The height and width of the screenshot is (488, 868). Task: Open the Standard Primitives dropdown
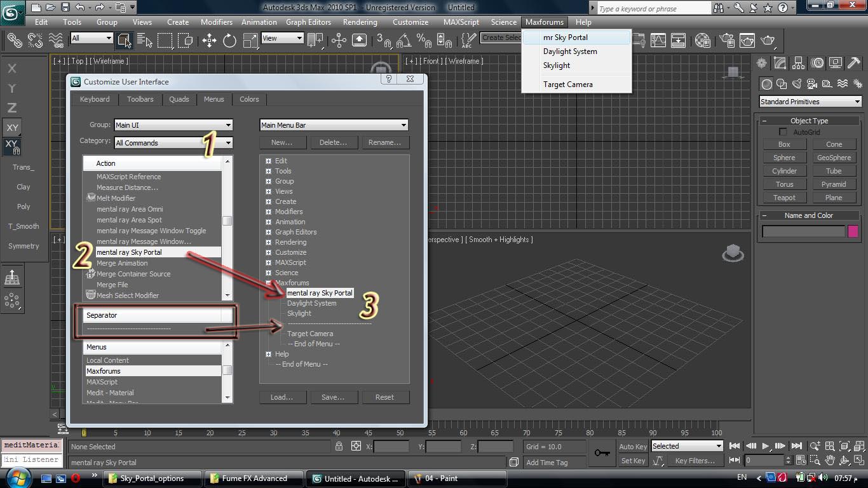pos(810,102)
